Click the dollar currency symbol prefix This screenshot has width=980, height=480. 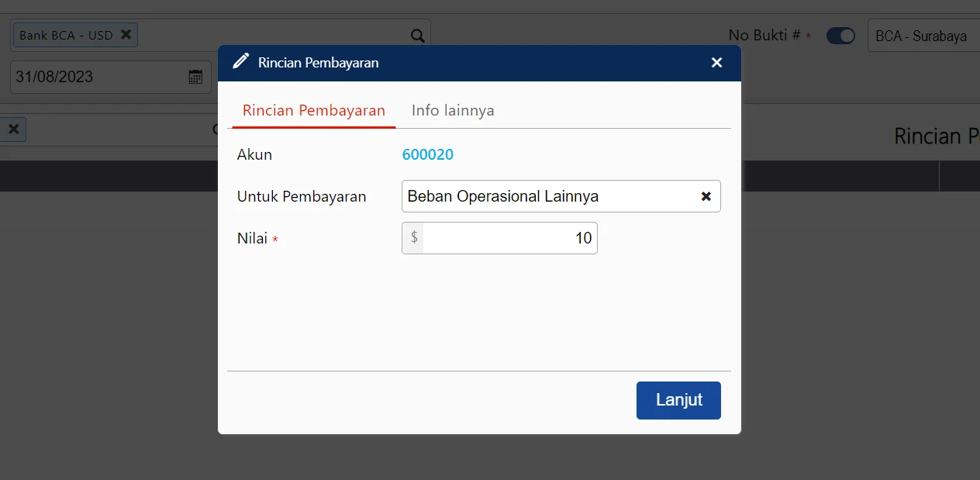coord(414,238)
